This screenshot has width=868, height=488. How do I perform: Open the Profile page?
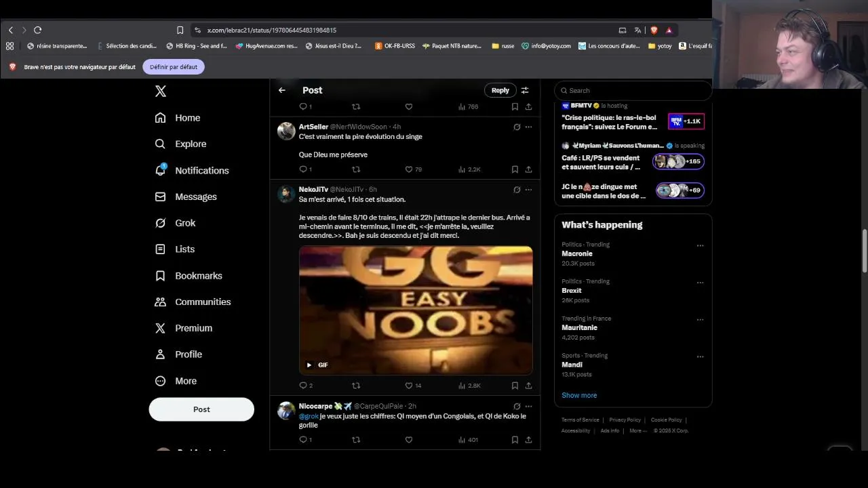tap(178, 354)
